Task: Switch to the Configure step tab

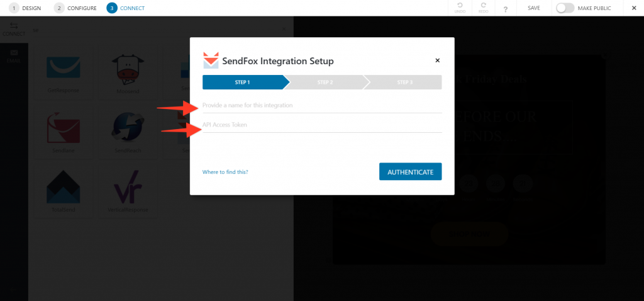Action: coord(75,8)
